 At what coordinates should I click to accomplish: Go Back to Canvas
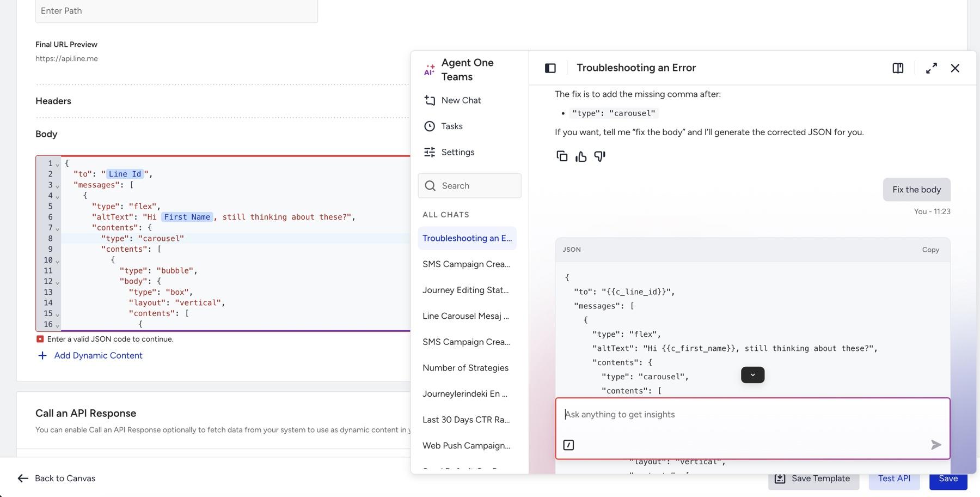56,478
